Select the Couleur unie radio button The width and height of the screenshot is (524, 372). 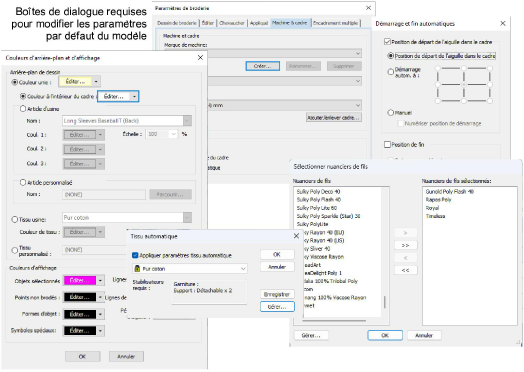click(15, 82)
